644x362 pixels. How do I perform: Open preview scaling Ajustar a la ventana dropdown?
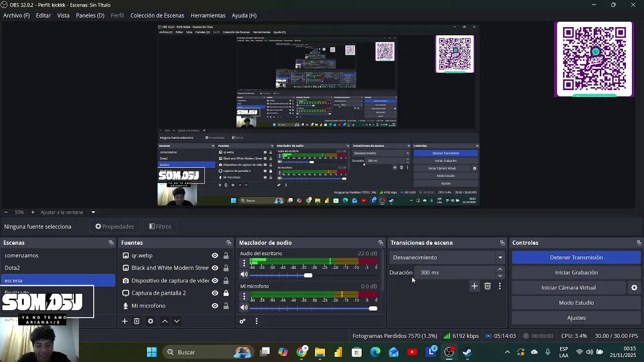93,212
